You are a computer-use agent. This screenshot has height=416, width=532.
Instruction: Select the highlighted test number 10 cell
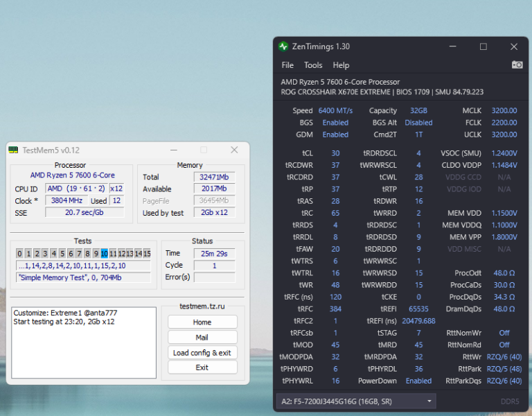(x=104, y=254)
